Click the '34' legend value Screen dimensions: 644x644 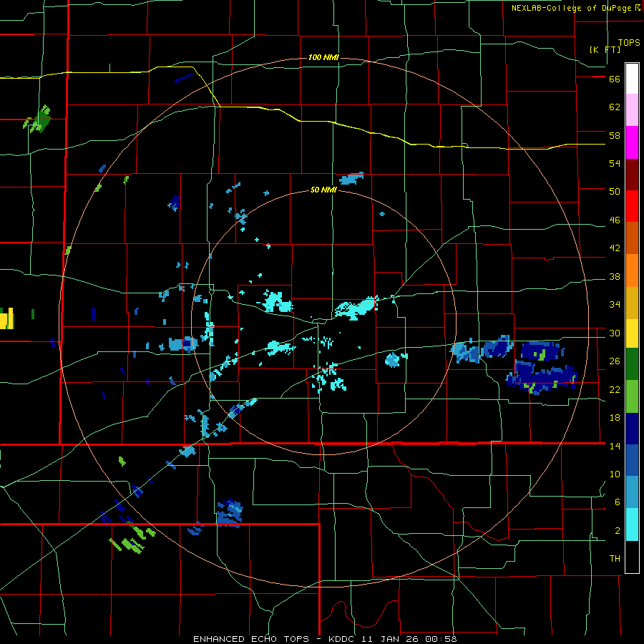pyautogui.click(x=615, y=305)
